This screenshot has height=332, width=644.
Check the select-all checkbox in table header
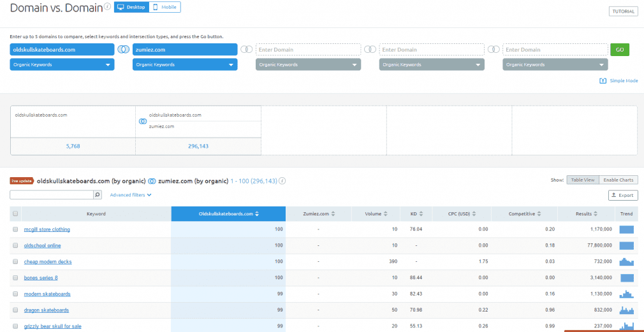click(15, 213)
